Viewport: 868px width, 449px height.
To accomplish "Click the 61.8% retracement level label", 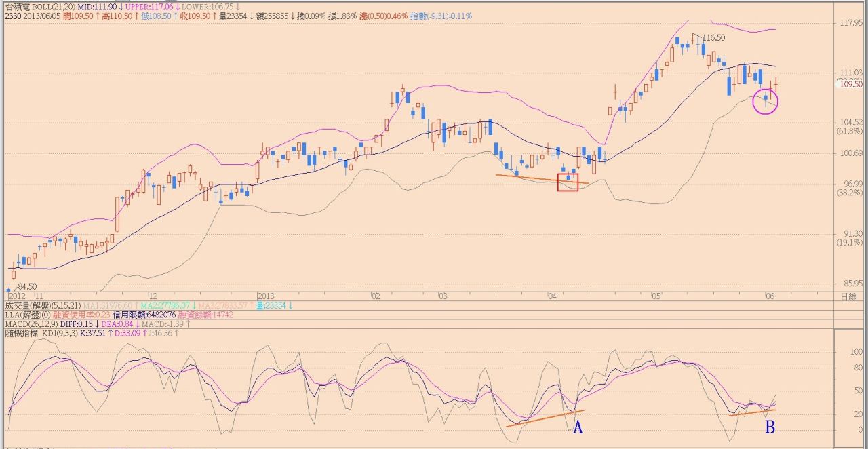I will click(850, 131).
